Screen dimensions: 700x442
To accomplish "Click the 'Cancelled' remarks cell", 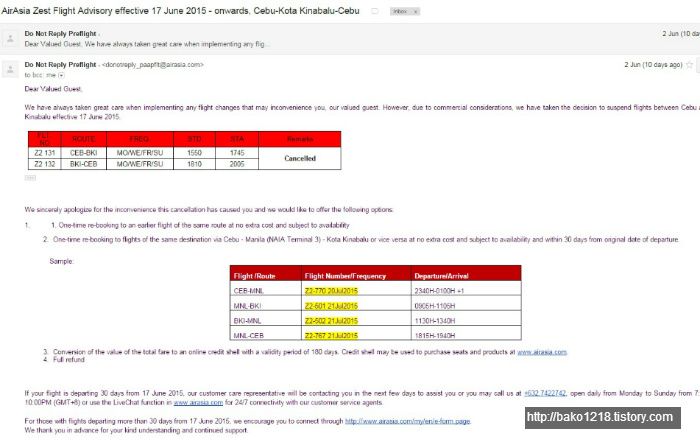I will [300, 158].
